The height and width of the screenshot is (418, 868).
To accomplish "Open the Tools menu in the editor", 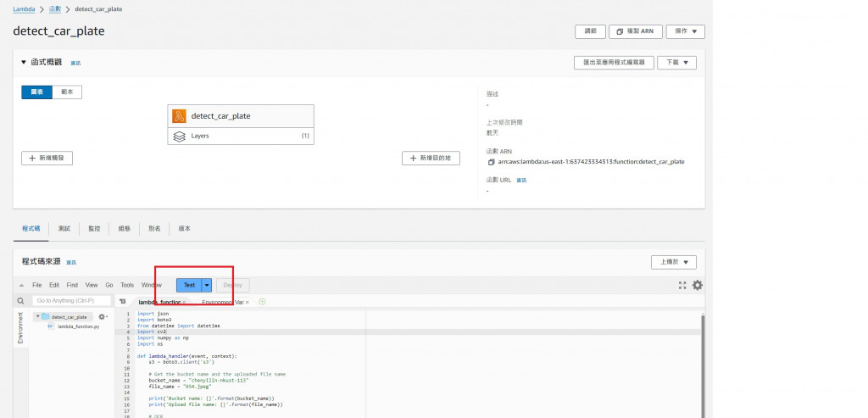I will 127,285.
